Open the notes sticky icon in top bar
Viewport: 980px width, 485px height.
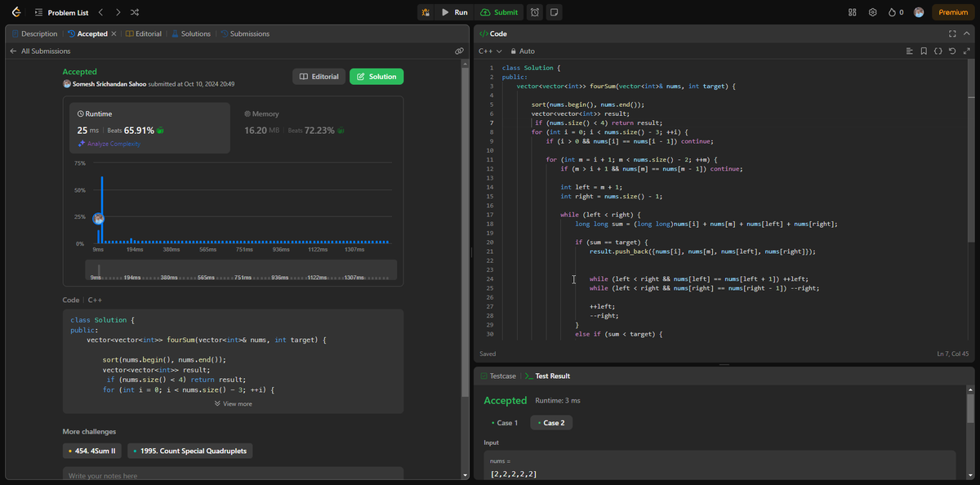555,12
